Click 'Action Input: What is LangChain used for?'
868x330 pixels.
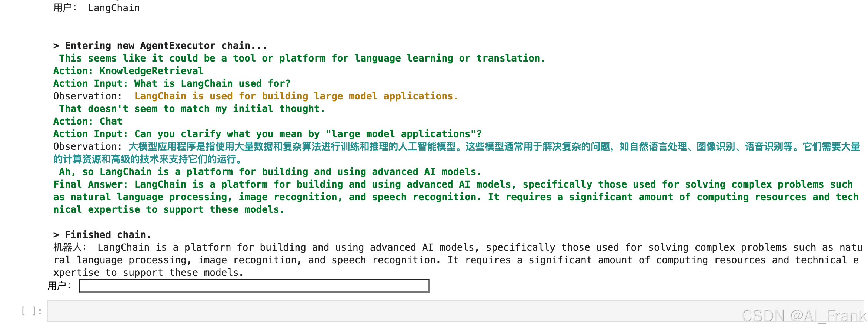pyautogui.click(x=172, y=83)
